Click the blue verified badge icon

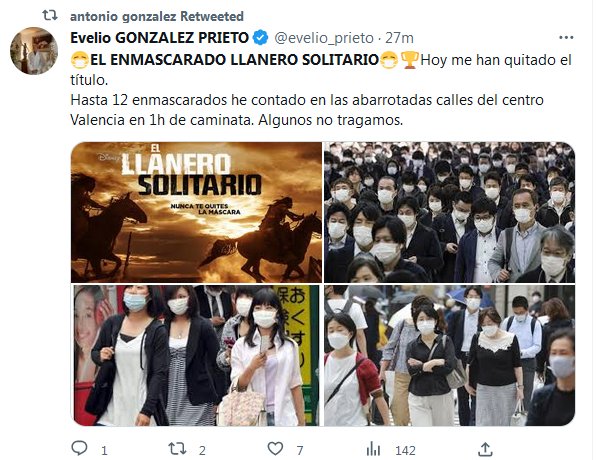click(260, 37)
